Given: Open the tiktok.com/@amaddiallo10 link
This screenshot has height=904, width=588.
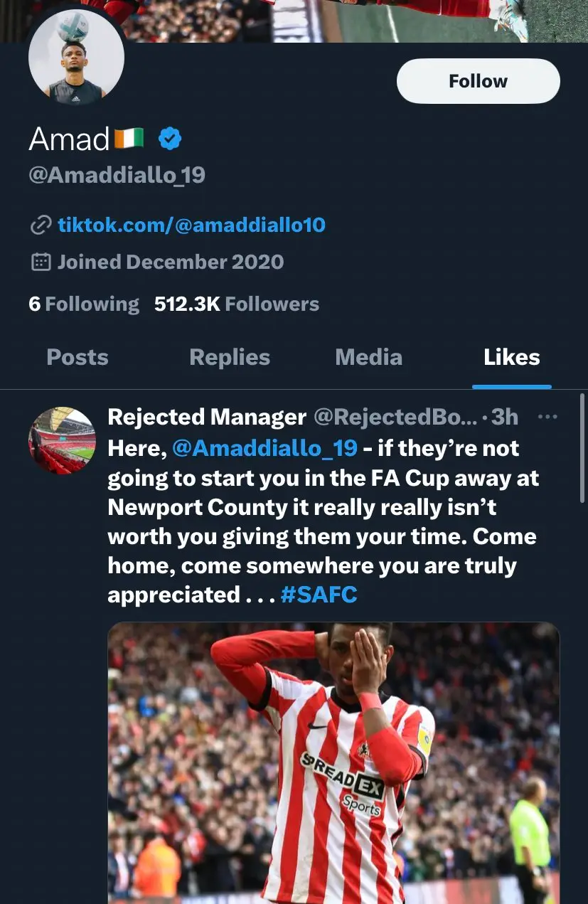Looking at the screenshot, I should pyautogui.click(x=191, y=225).
